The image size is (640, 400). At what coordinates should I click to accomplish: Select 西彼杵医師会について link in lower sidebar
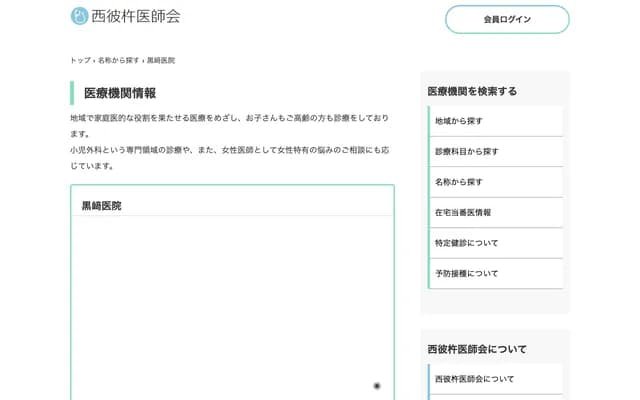point(474,379)
